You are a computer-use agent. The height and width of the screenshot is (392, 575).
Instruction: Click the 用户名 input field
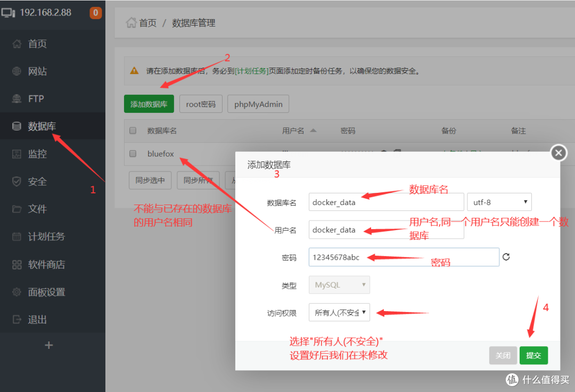(386, 230)
